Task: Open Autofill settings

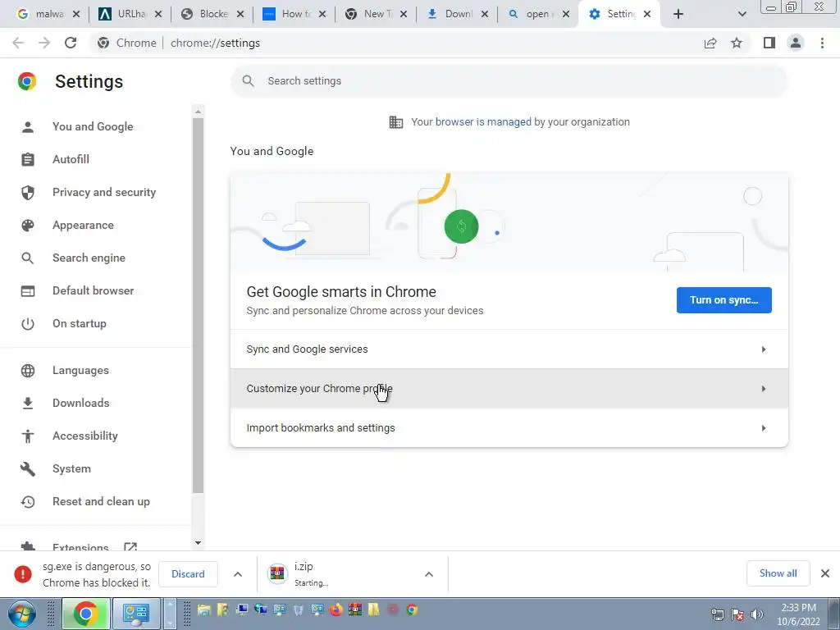Action: pyautogui.click(x=71, y=159)
